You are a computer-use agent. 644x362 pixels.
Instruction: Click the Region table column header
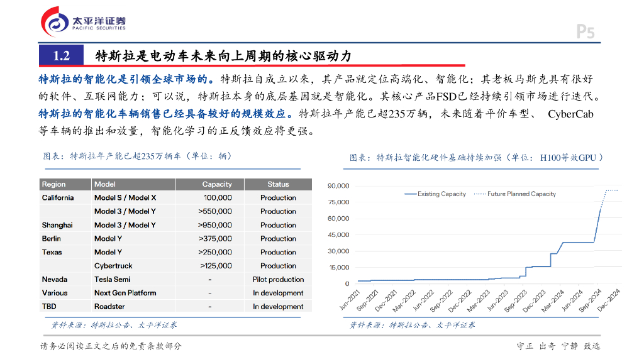pos(54,184)
